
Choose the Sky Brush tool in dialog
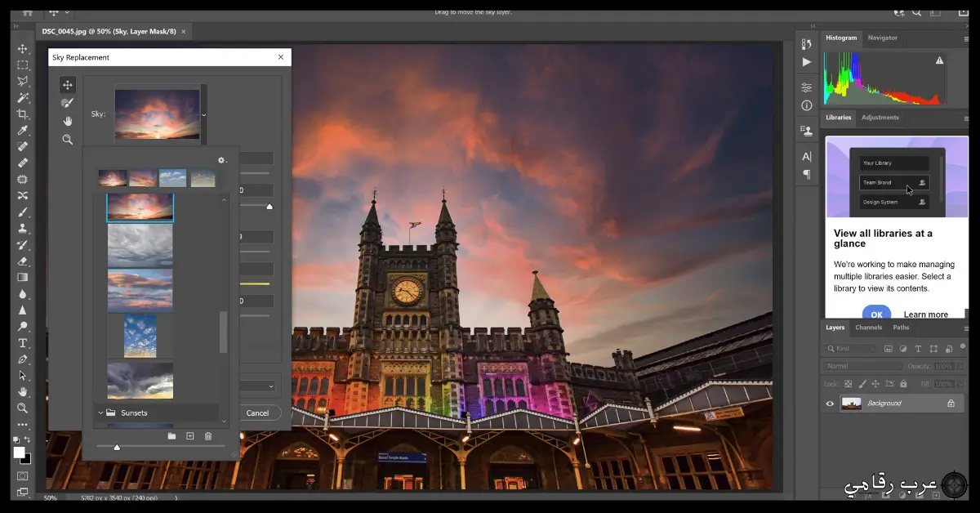point(67,103)
